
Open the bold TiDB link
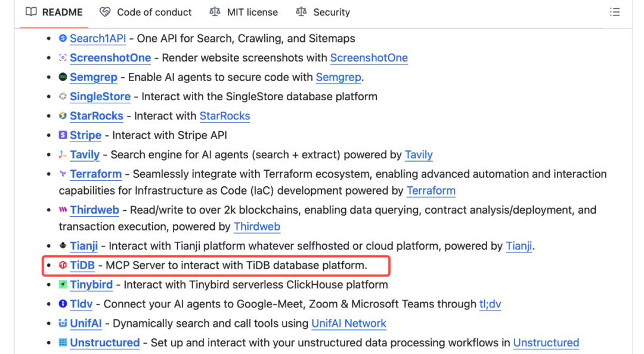click(x=82, y=265)
